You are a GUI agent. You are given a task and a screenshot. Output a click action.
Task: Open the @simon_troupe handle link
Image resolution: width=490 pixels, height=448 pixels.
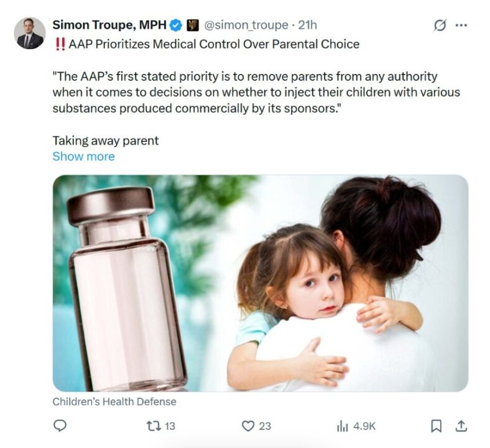(x=246, y=25)
